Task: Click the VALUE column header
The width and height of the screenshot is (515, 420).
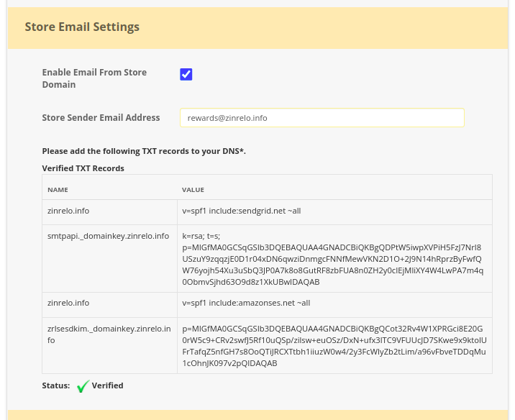Action: (x=193, y=190)
